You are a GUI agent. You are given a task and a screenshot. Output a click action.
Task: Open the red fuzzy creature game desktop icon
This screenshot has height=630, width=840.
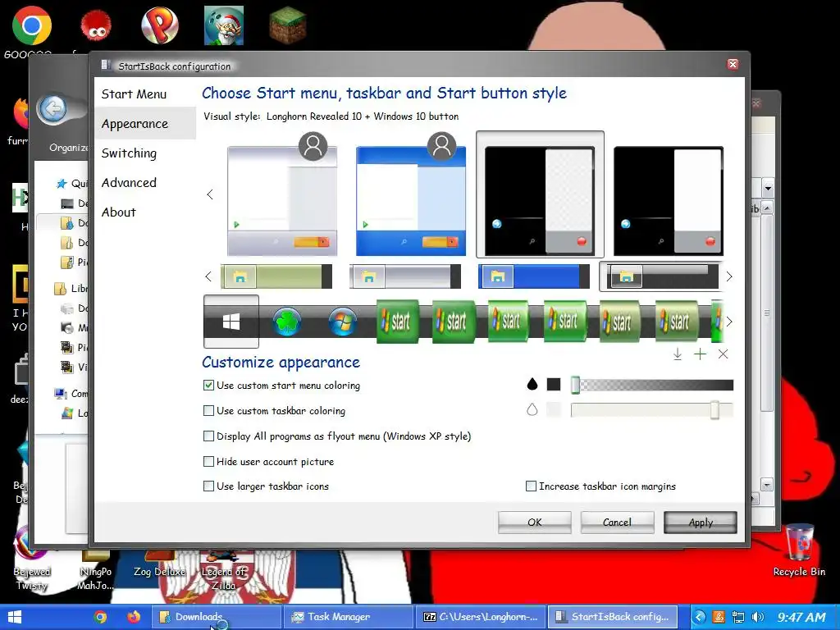(x=96, y=25)
